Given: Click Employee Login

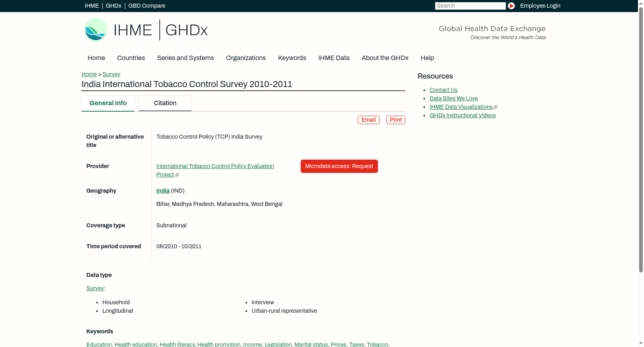Looking at the screenshot, I should tap(540, 6).
